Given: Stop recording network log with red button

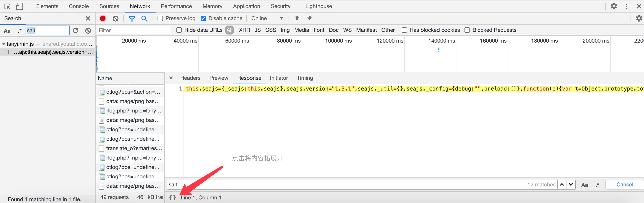Looking at the screenshot, I should coord(103,18).
